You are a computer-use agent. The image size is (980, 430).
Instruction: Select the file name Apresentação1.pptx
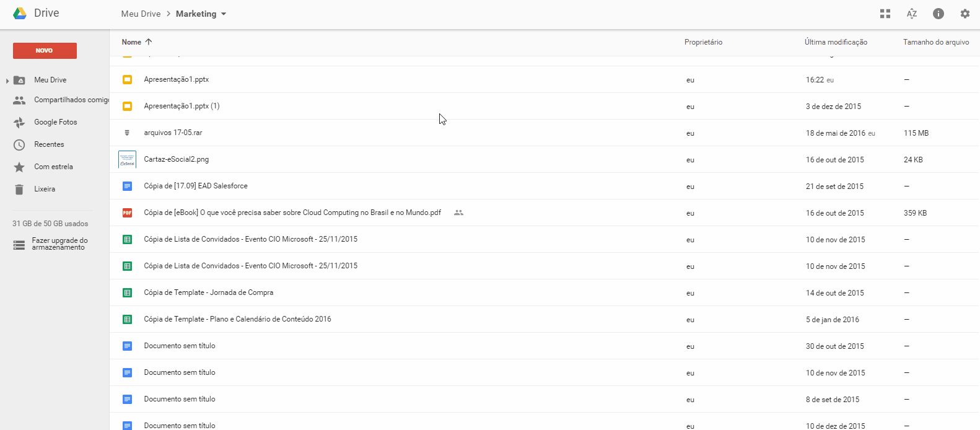tap(176, 79)
